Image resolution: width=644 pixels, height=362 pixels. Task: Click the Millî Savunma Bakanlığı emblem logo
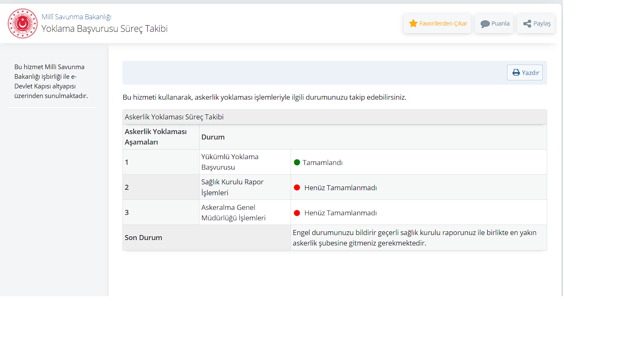(23, 23)
